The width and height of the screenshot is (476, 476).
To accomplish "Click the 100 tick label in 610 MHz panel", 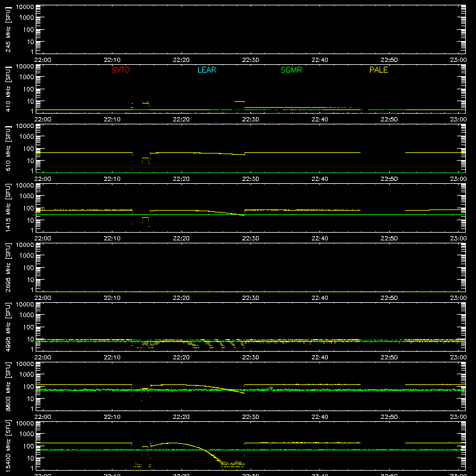I will pyautogui.click(x=29, y=149).
